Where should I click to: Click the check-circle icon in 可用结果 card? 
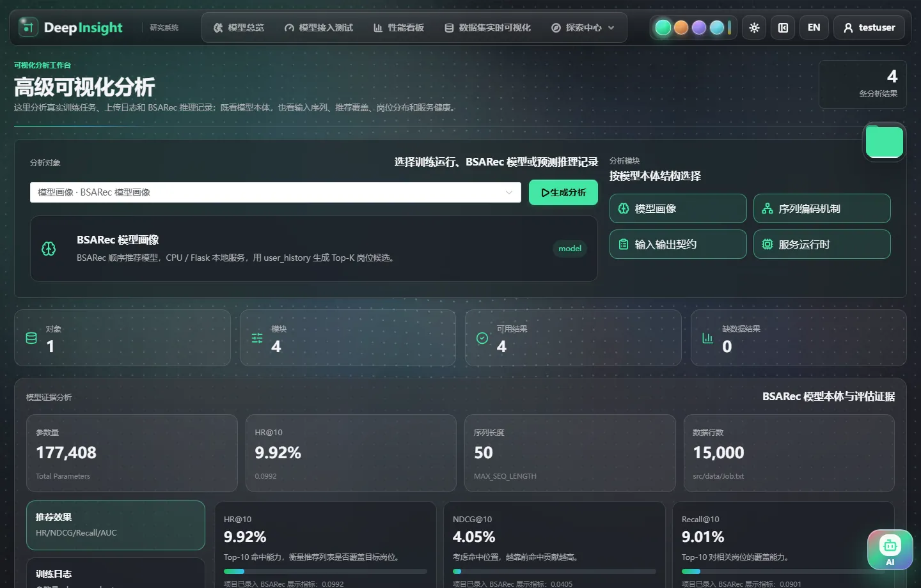click(482, 338)
